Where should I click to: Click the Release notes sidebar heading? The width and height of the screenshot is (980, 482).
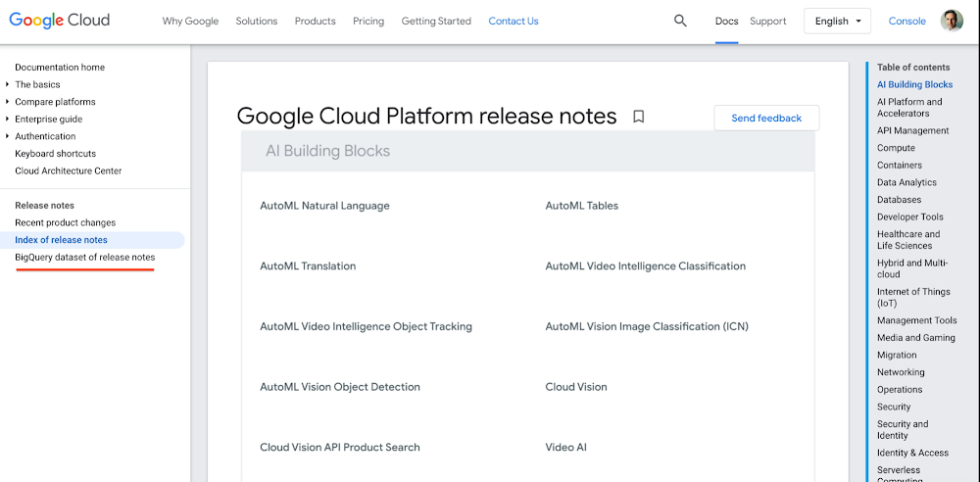pyautogui.click(x=44, y=206)
